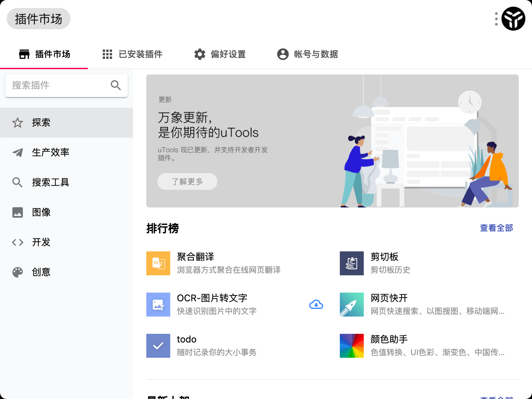The image size is (532, 399).
Task: Open the 聚合翻译 plugin title
Action: (196, 257)
